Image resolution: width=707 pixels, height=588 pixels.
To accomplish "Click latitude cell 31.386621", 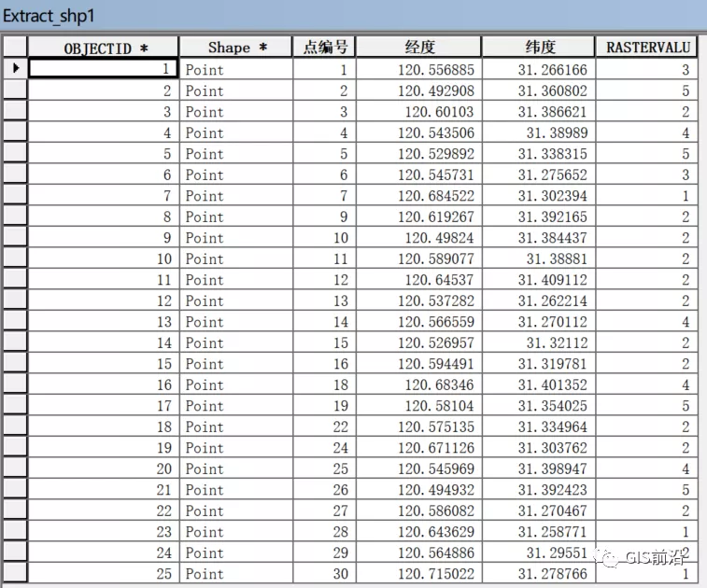I will pyautogui.click(x=539, y=111).
